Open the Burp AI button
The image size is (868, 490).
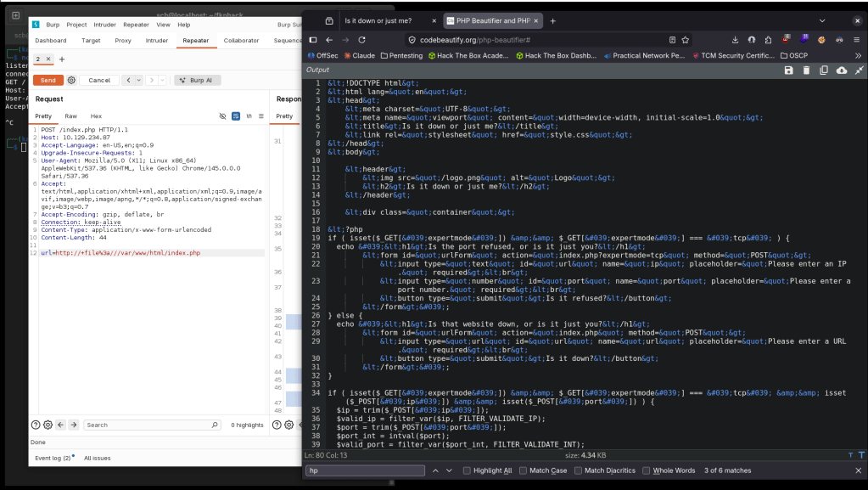pyautogui.click(x=197, y=80)
